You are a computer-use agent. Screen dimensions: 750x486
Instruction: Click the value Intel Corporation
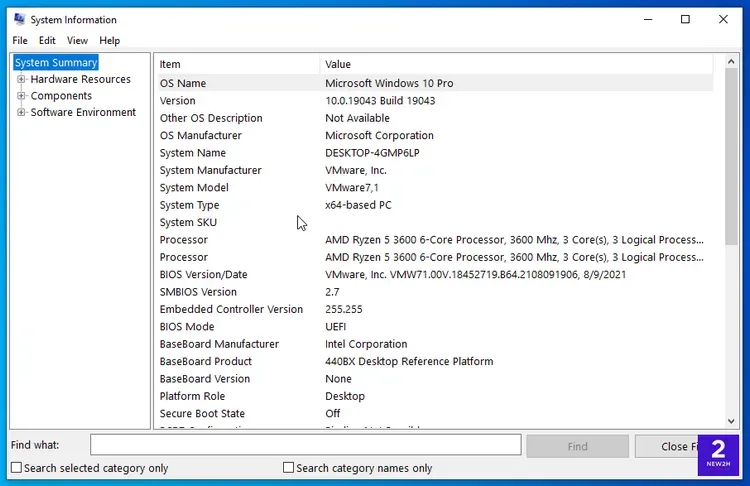pos(366,344)
